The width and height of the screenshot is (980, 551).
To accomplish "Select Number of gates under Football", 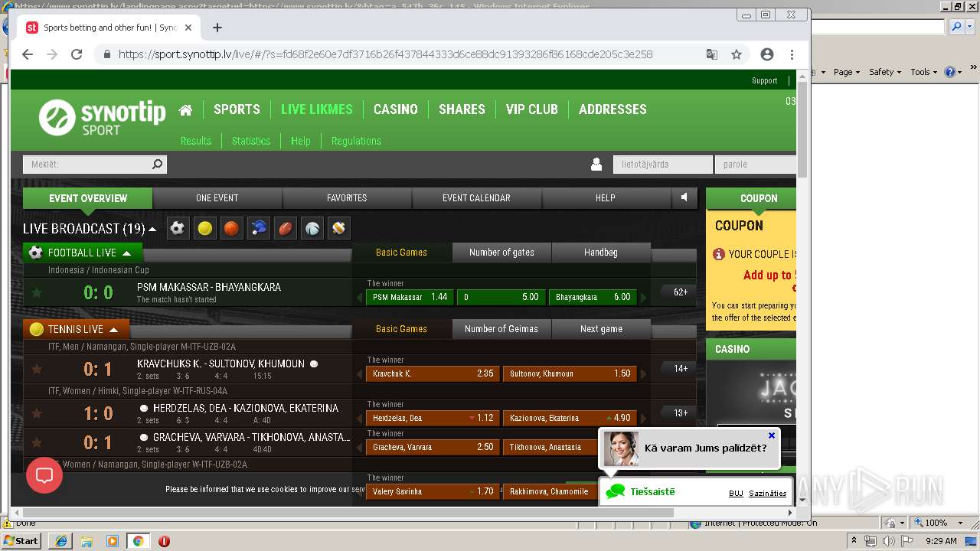I will [x=501, y=252].
